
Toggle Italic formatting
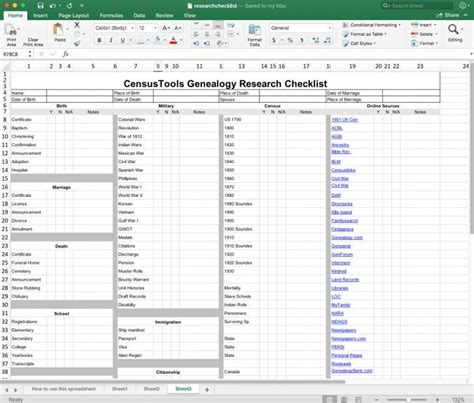click(111, 40)
